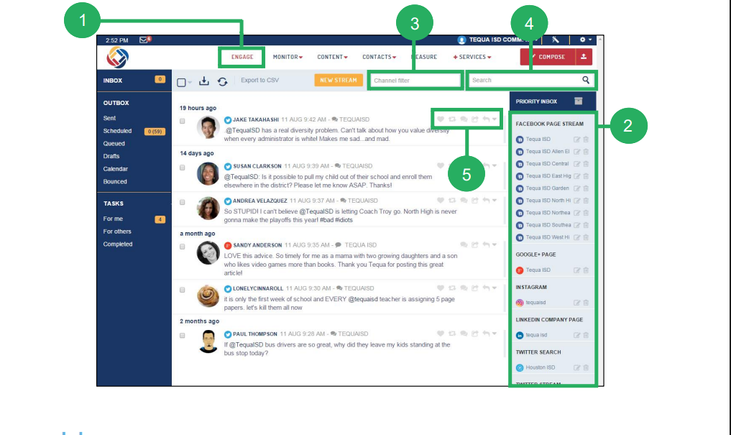731x435 pixels.
Task: Select Jake Takahashi's message checkbox
Action: (182, 121)
